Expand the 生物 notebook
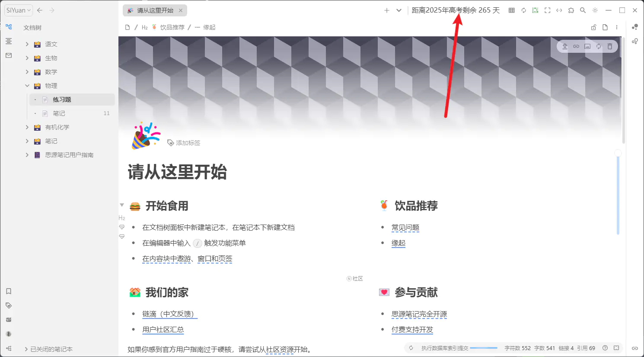 (x=27, y=58)
